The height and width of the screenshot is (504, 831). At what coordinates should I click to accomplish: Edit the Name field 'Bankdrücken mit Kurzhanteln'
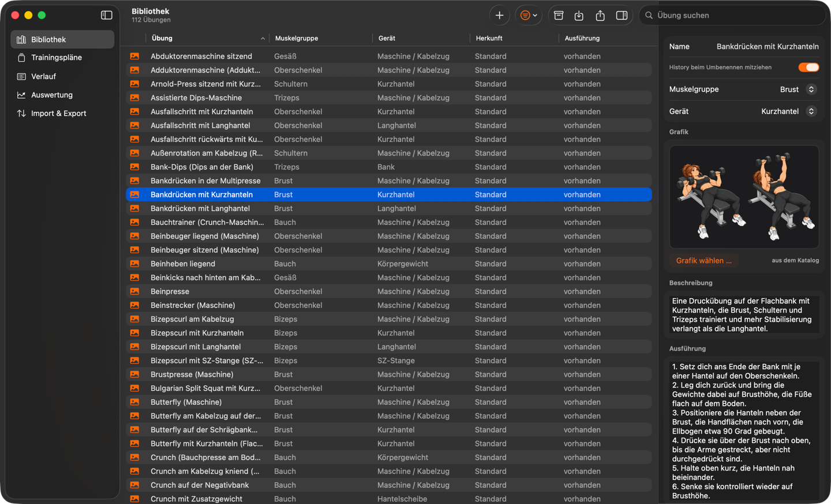[x=768, y=47]
